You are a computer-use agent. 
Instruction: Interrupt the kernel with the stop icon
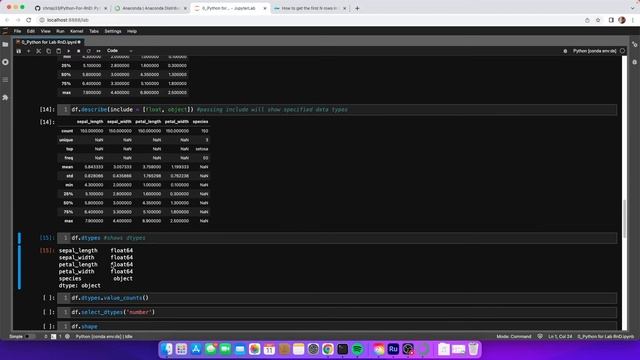[78, 51]
